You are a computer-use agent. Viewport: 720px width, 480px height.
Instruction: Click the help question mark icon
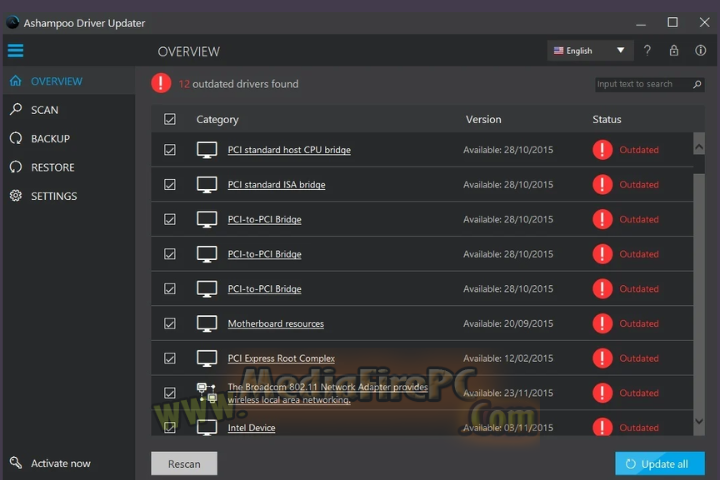(647, 50)
